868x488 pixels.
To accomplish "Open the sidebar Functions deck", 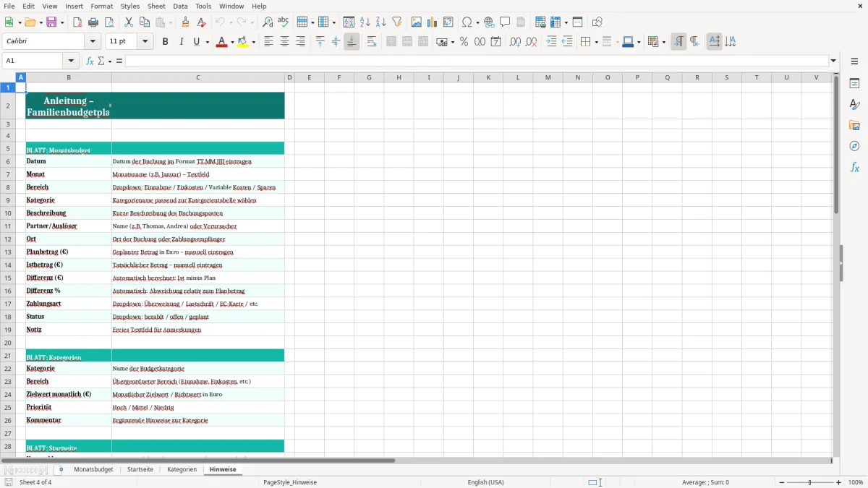I will [854, 167].
